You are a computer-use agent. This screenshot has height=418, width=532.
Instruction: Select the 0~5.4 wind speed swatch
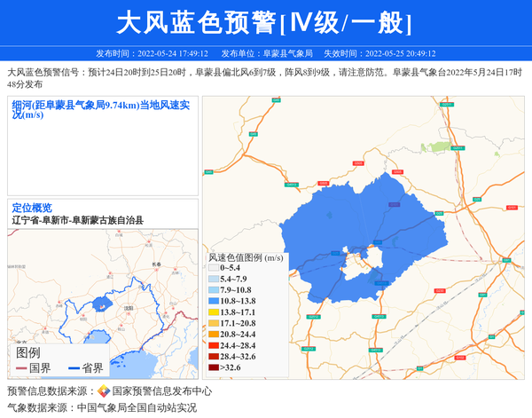(213, 267)
